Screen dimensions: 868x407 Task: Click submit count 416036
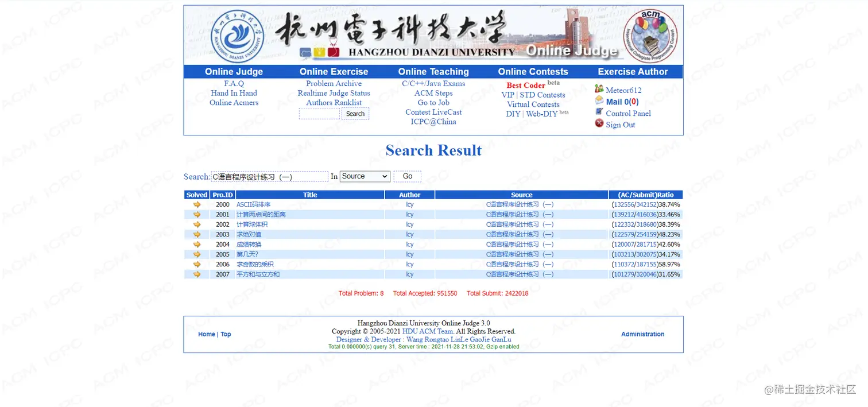pyautogui.click(x=646, y=215)
